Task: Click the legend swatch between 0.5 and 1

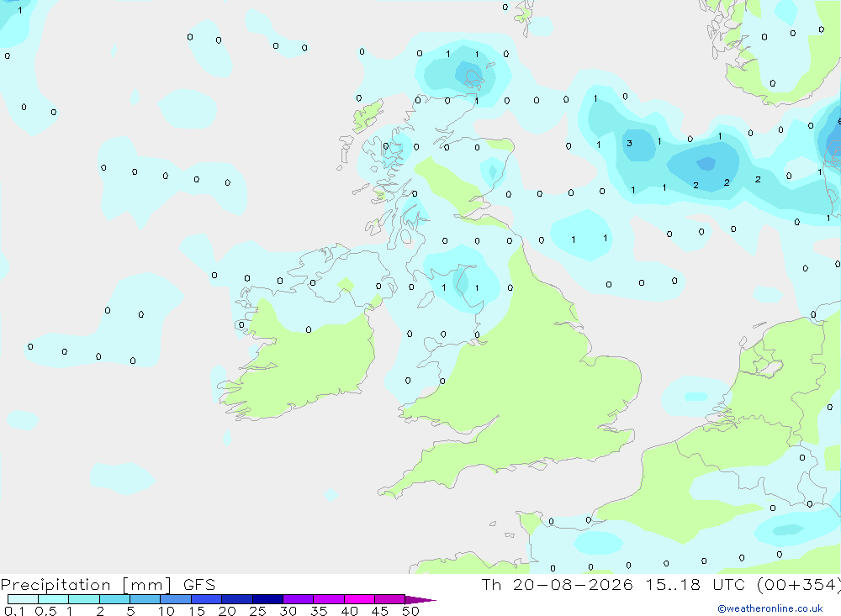Action: [x=54, y=599]
